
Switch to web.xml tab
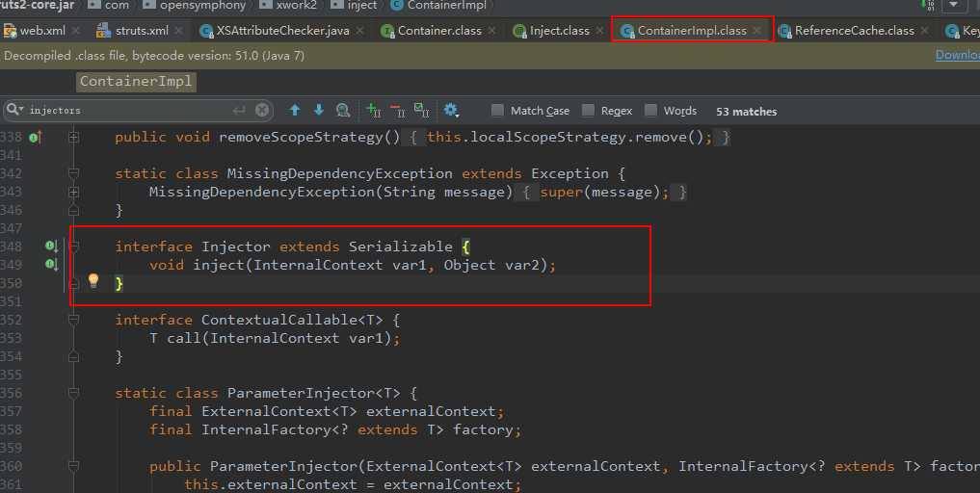(41, 31)
